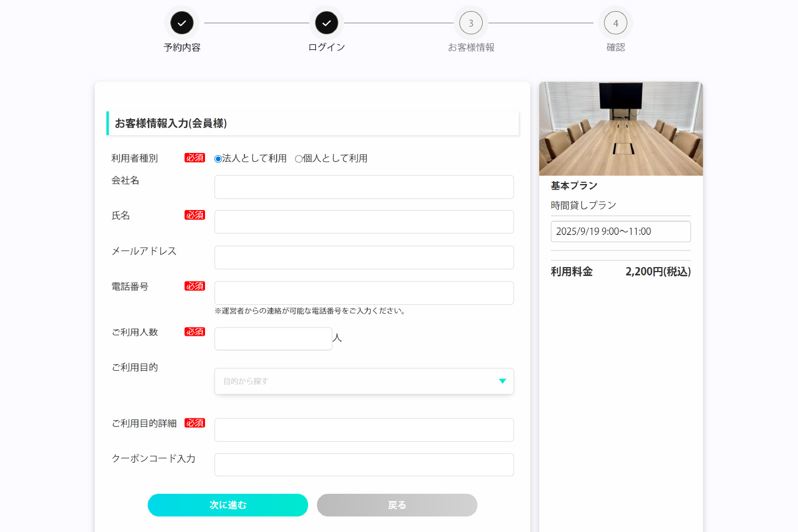Click the ログイン step checkmark icon
This screenshot has width=798, height=532.
tap(326, 23)
